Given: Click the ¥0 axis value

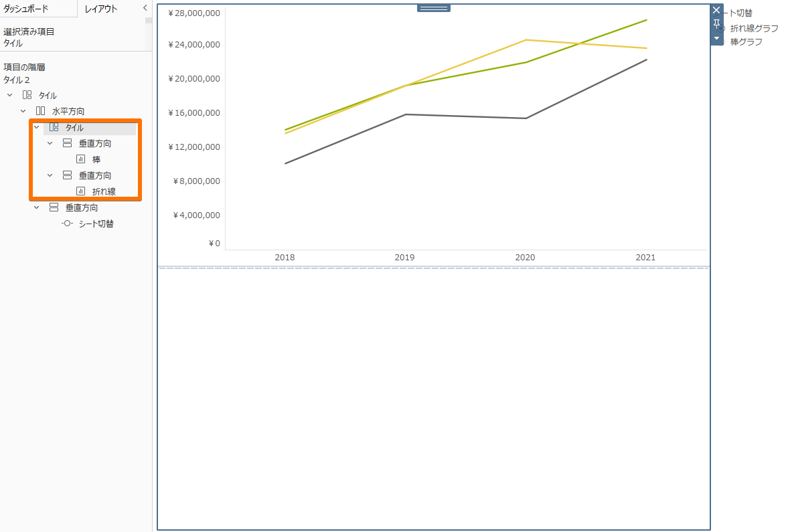Looking at the screenshot, I should click(x=214, y=244).
